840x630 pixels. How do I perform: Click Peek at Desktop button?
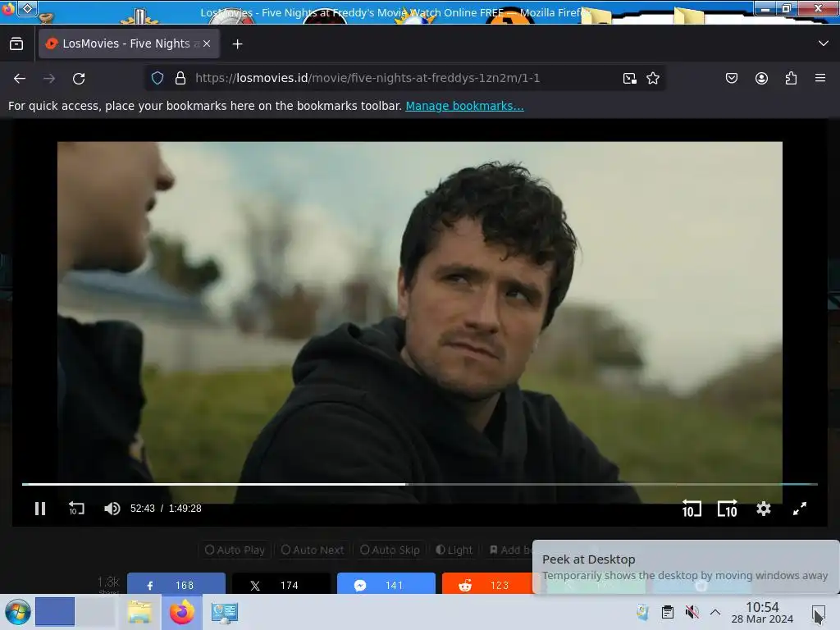pos(818,612)
